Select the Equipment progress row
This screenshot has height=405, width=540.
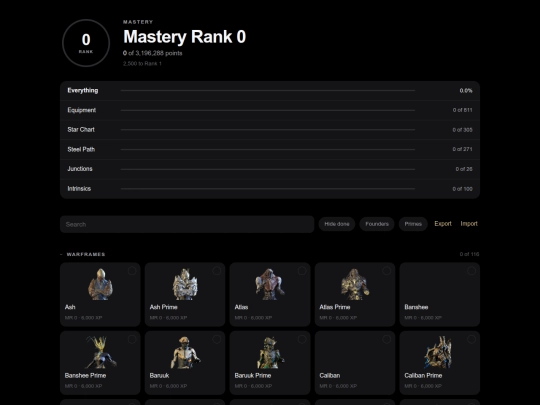click(270, 110)
